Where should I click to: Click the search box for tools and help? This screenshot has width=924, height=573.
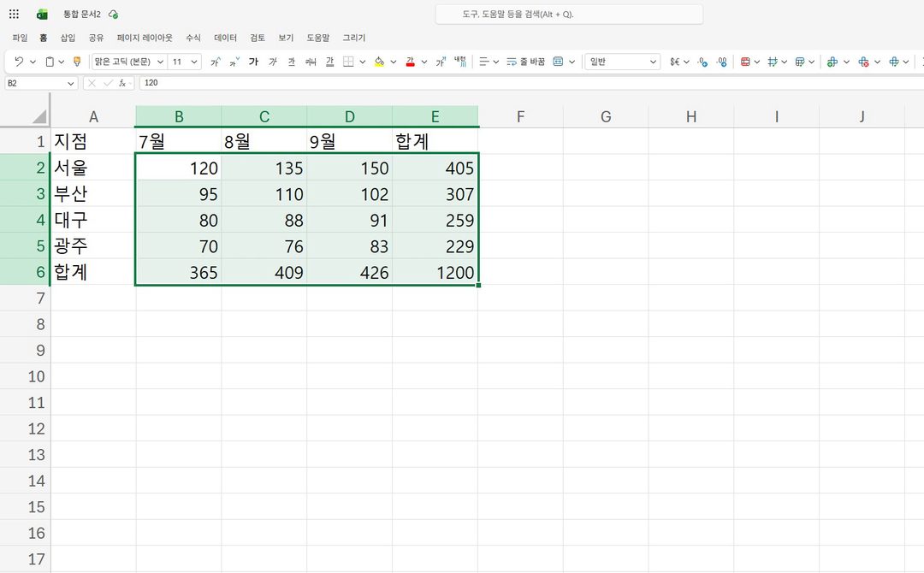click(569, 15)
